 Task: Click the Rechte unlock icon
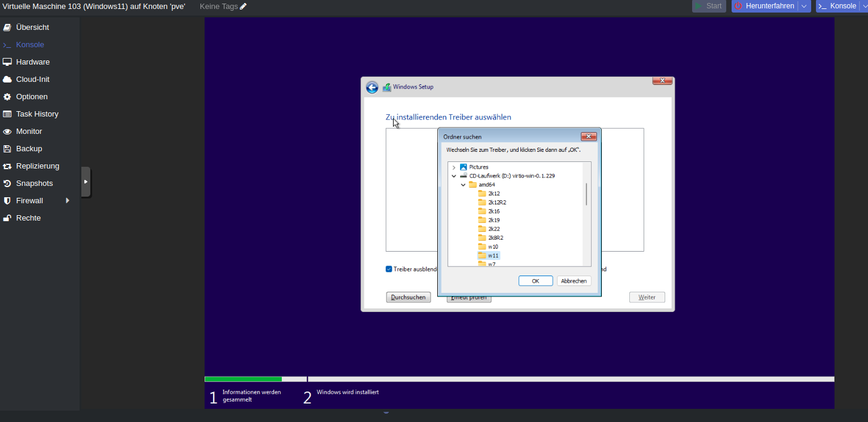point(7,218)
